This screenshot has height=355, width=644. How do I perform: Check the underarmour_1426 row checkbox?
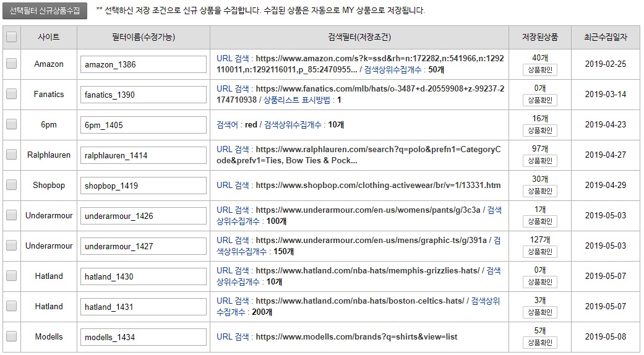pos(12,215)
